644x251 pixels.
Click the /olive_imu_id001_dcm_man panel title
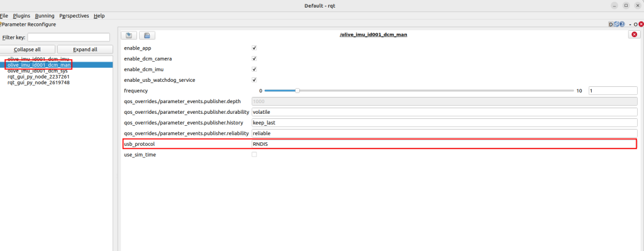tap(374, 35)
